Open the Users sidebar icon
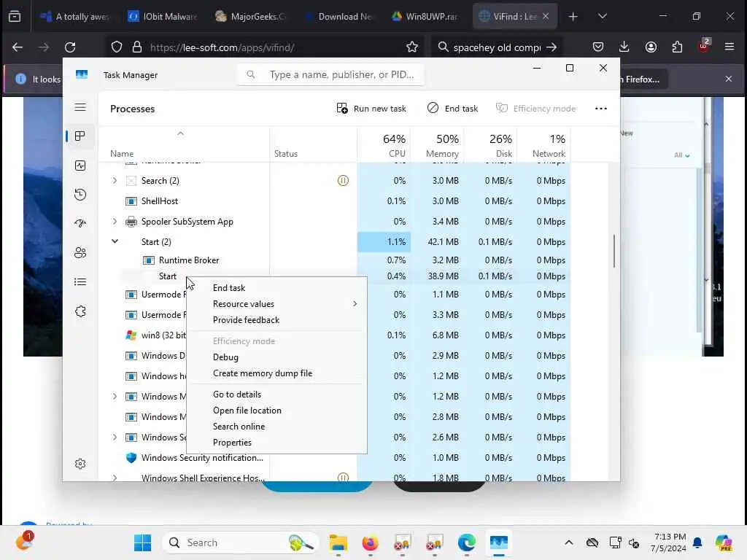This screenshot has height=560, width=747. pos(80,253)
